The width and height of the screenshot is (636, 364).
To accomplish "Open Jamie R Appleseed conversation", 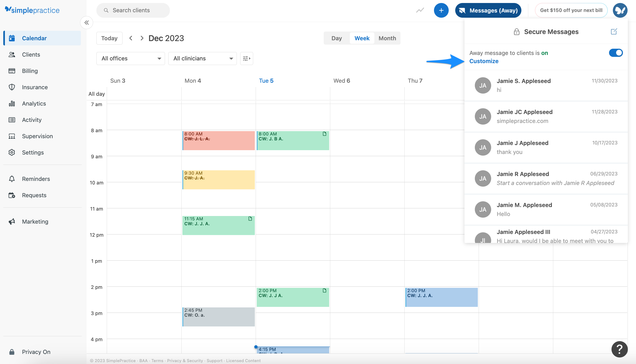I will coord(546,178).
